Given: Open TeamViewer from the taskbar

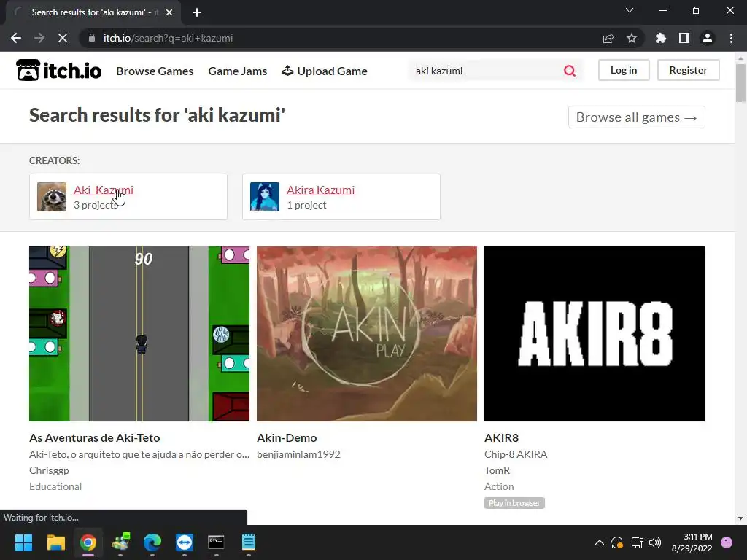Looking at the screenshot, I should pyautogui.click(x=185, y=542).
